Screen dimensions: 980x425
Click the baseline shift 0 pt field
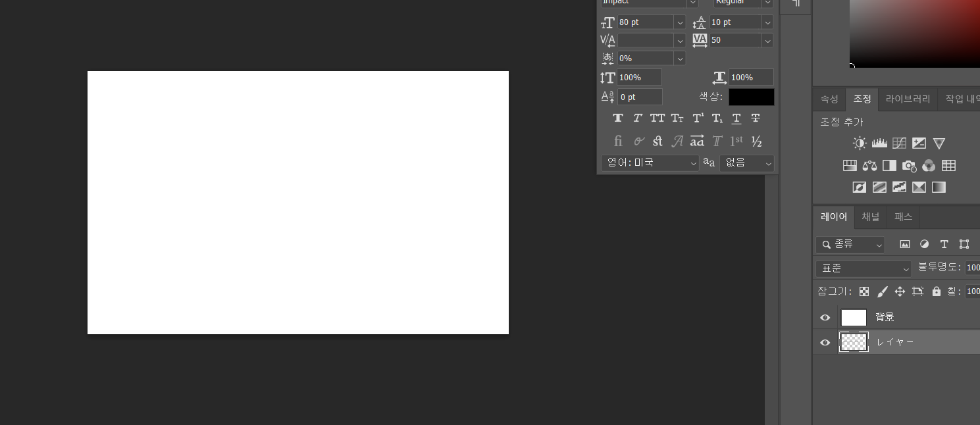[639, 97]
